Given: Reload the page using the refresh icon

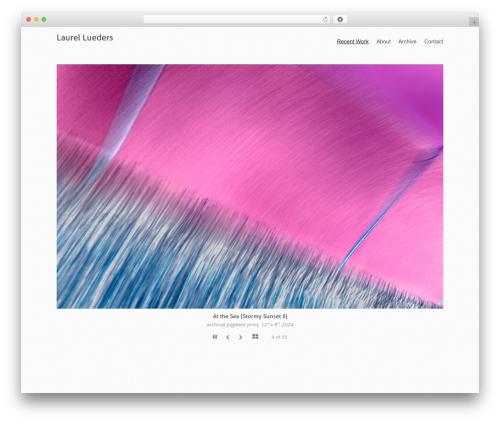Looking at the screenshot, I should tap(325, 19).
